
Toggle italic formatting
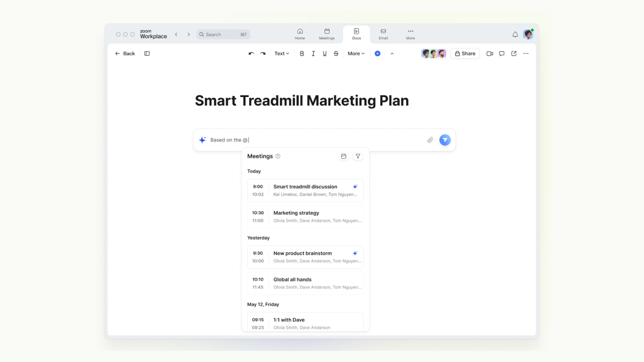pos(313,54)
